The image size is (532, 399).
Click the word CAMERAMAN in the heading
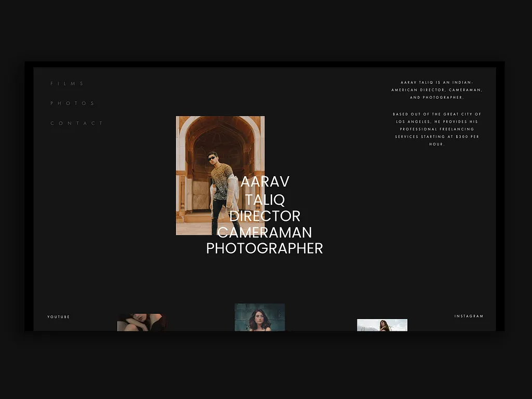pos(264,233)
